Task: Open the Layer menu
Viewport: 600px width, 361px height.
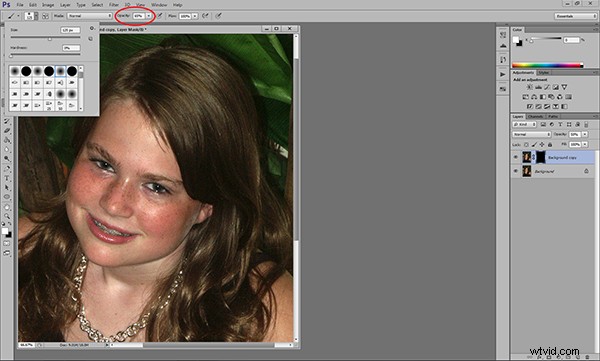Action: coord(65,5)
